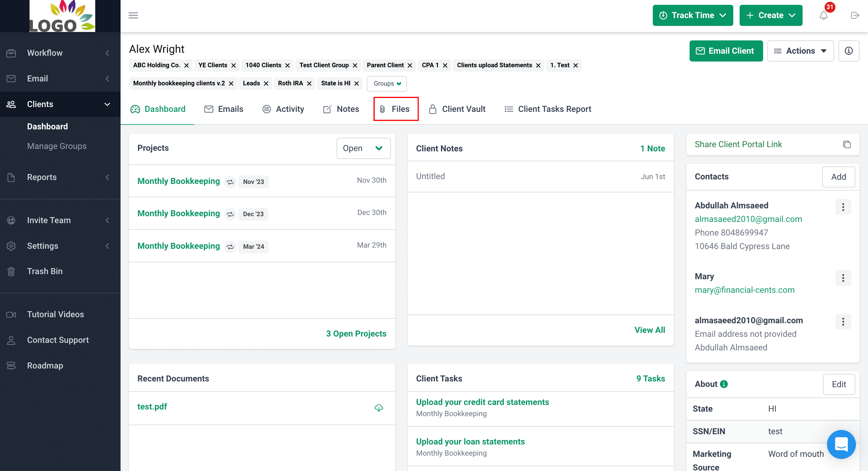Expand the Groups tag dropdown
The image size is (868, 471).
(x=386, y=83)
